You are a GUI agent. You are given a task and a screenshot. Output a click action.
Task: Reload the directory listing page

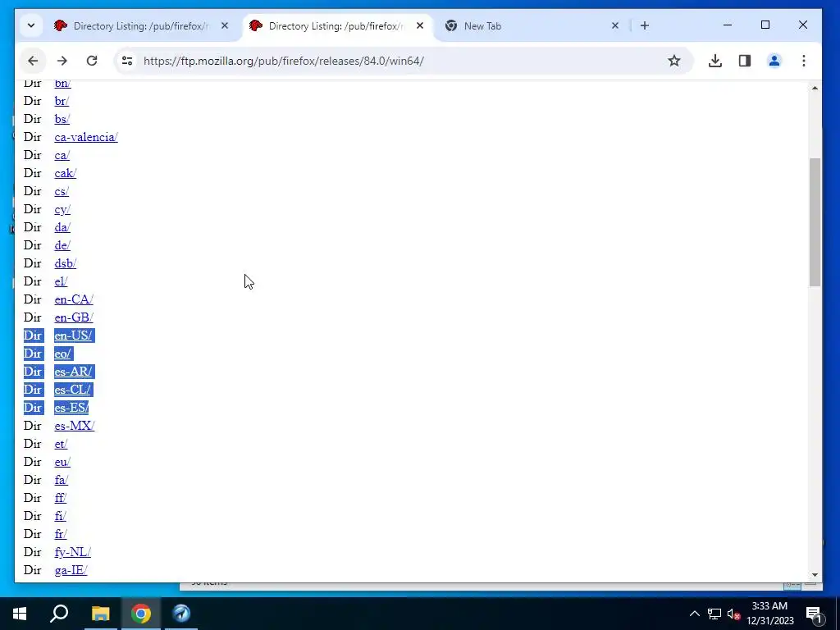pyautogui.click(x=92, y=61)
